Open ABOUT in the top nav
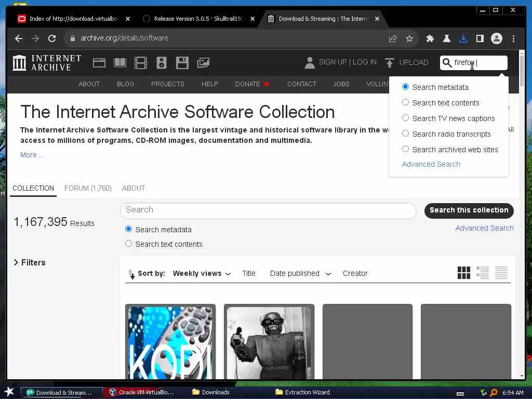This screenshot has width=532, height=399. tap(89, 84)
